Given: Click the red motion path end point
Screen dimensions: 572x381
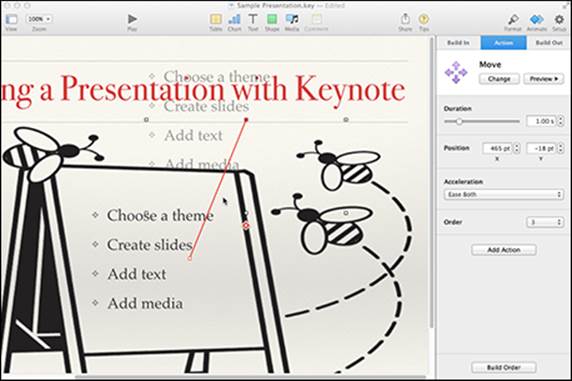Looking at the screenshot, I should click(246, 119).
